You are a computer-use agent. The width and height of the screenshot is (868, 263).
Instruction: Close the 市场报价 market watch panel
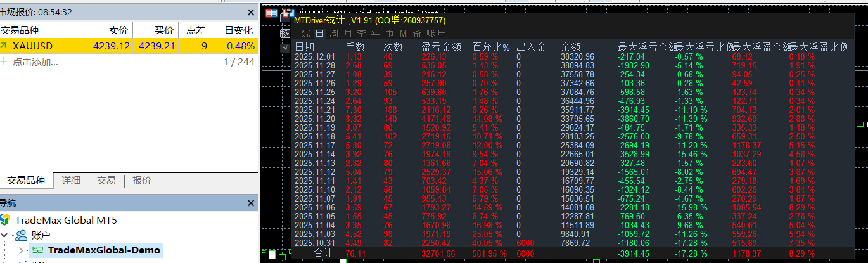pyautogui.click(x=251, y=12)
